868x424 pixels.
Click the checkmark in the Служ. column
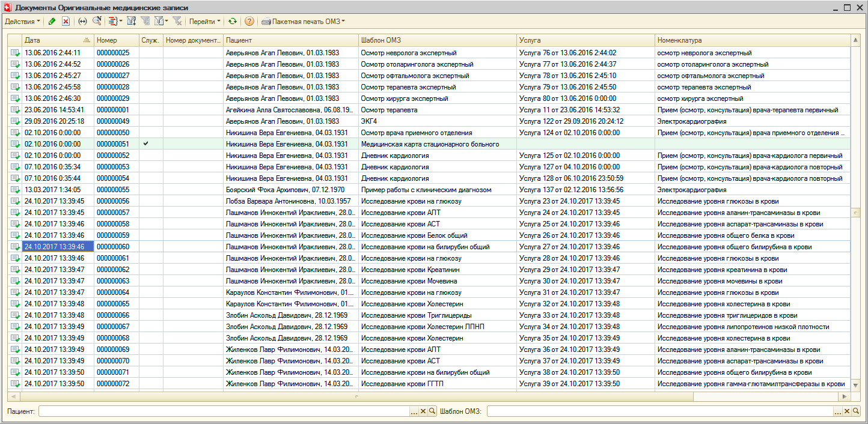[x=145, y=144]
